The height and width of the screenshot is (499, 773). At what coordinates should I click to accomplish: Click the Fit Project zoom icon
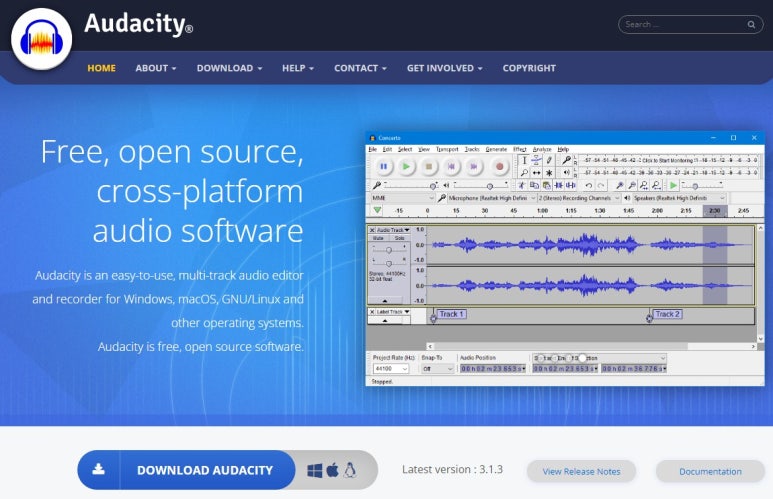656,185
